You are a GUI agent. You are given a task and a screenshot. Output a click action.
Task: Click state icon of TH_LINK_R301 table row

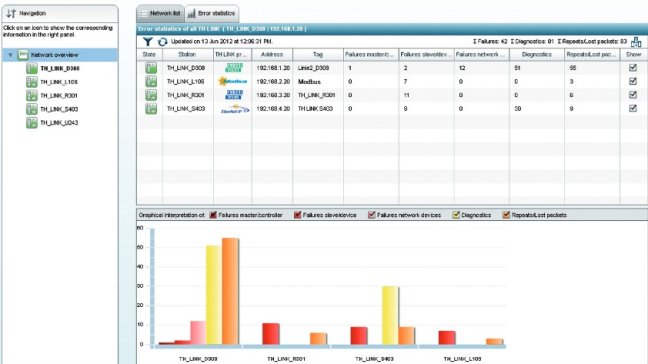pyautogui.click(x=151, y=95)
